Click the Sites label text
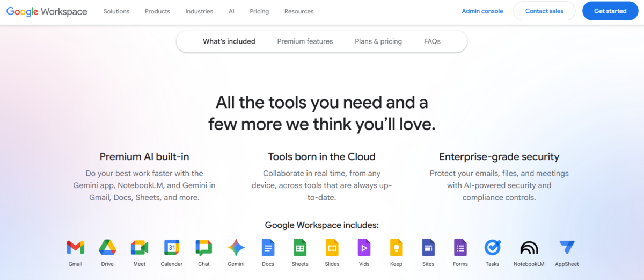 tap(428, 264)
